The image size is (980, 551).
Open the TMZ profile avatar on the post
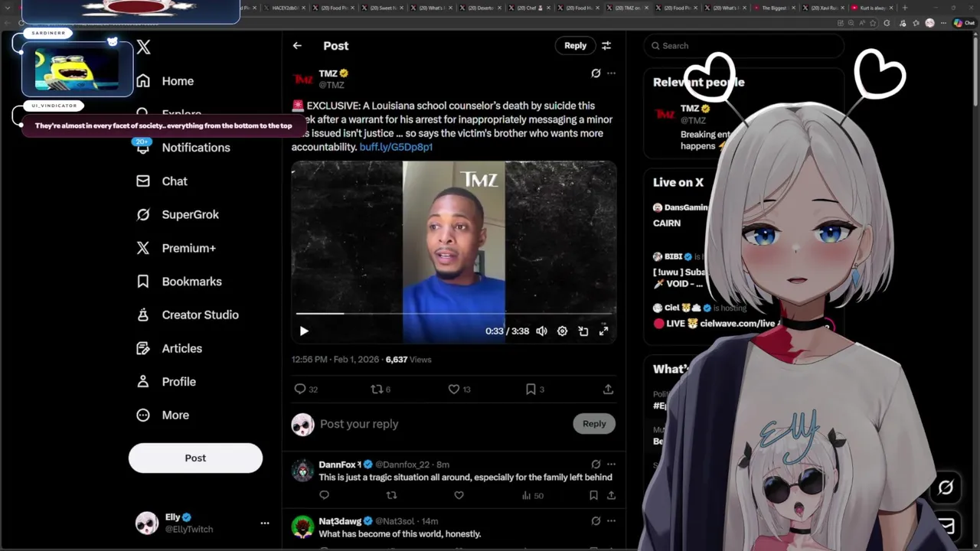303,79
